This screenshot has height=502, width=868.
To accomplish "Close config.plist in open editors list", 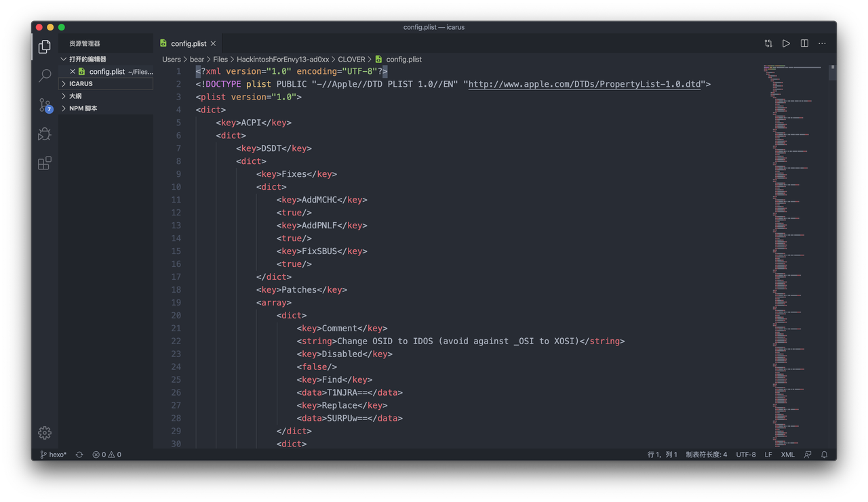I will click(73, 71).
